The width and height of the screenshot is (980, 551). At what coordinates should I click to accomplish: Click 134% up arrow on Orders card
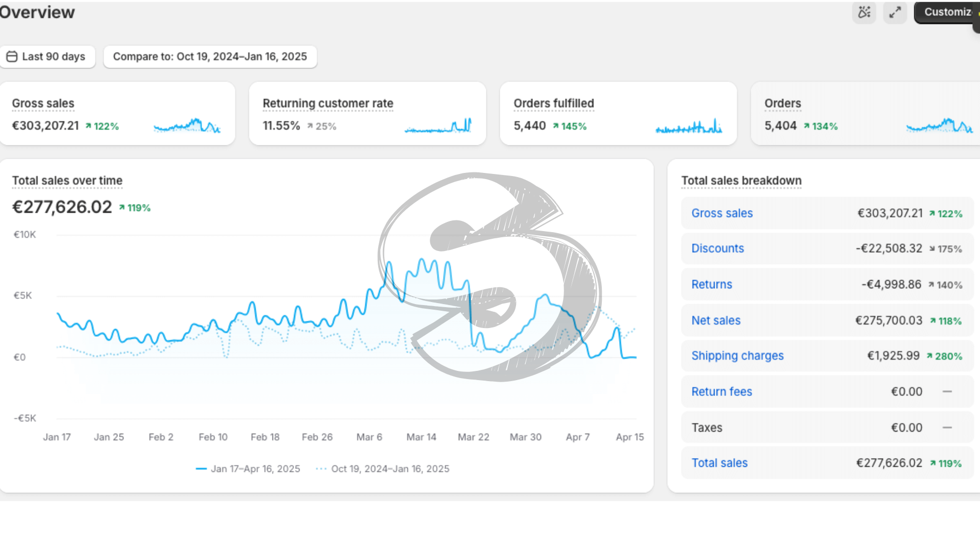[821, 126]
